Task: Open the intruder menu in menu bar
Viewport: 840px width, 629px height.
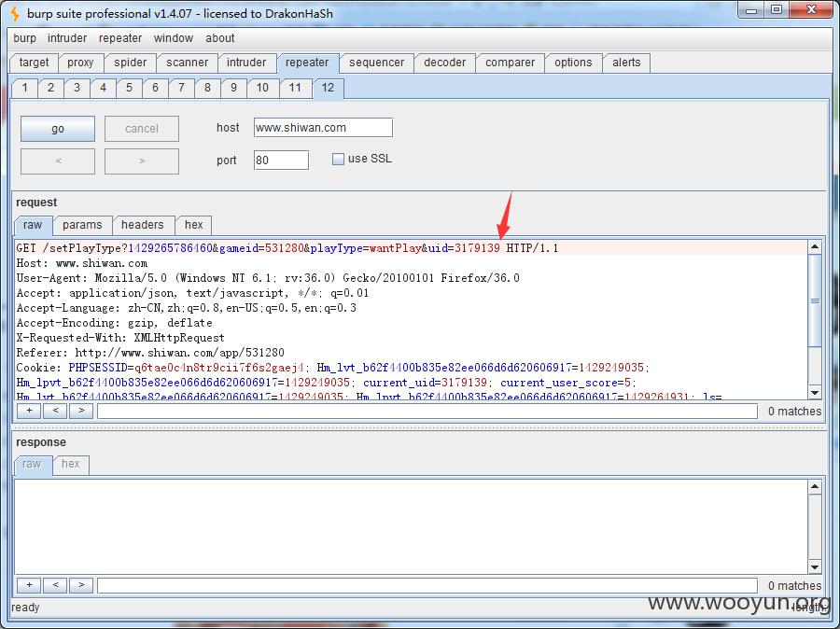Action: pos(67,38)
